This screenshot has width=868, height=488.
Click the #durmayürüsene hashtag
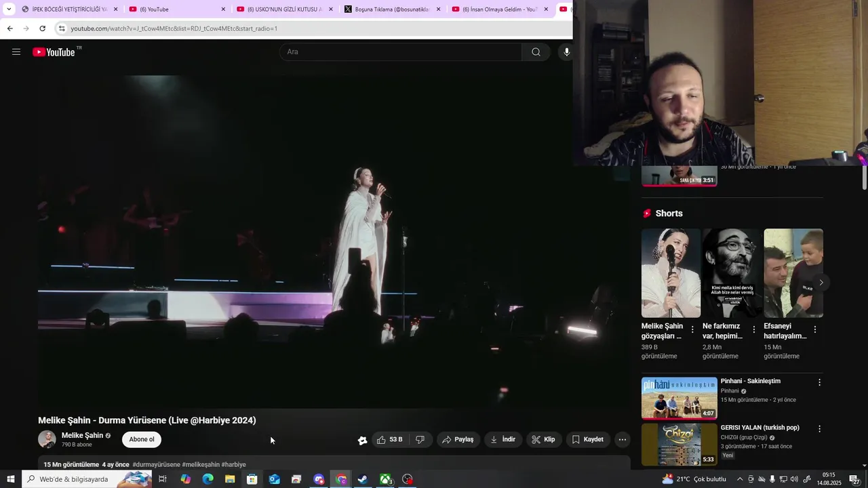[156, 464]
